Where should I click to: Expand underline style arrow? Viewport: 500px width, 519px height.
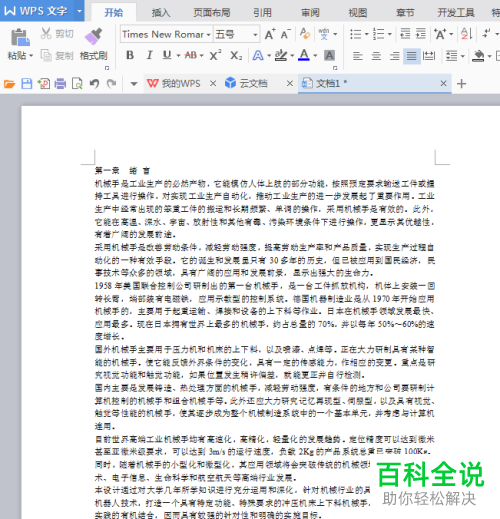click(x=178, y=56)
